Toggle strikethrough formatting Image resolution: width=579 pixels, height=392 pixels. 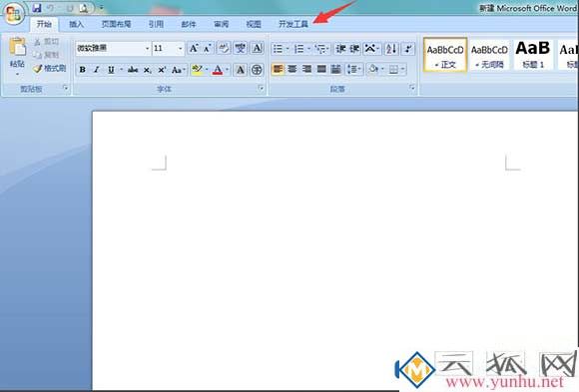coord(133,70)
